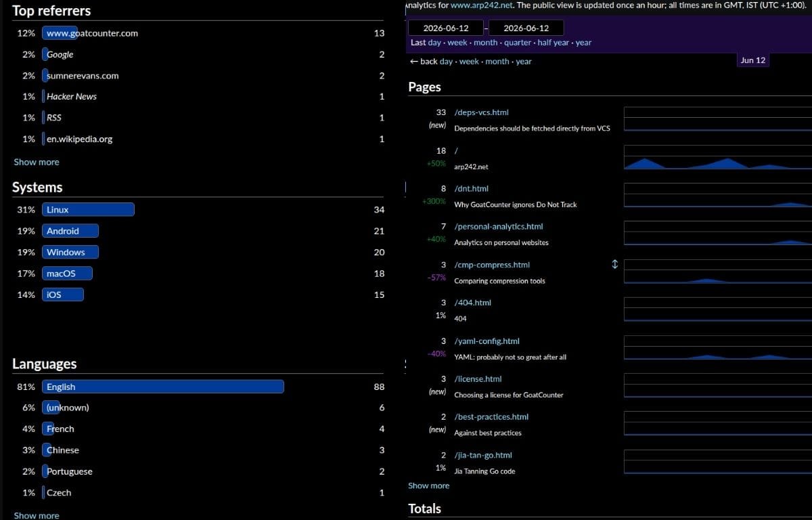Viewport: 812px width, 520px height.
Task: Open the www.arp242.net site link
Action: [x=482, y=5]
